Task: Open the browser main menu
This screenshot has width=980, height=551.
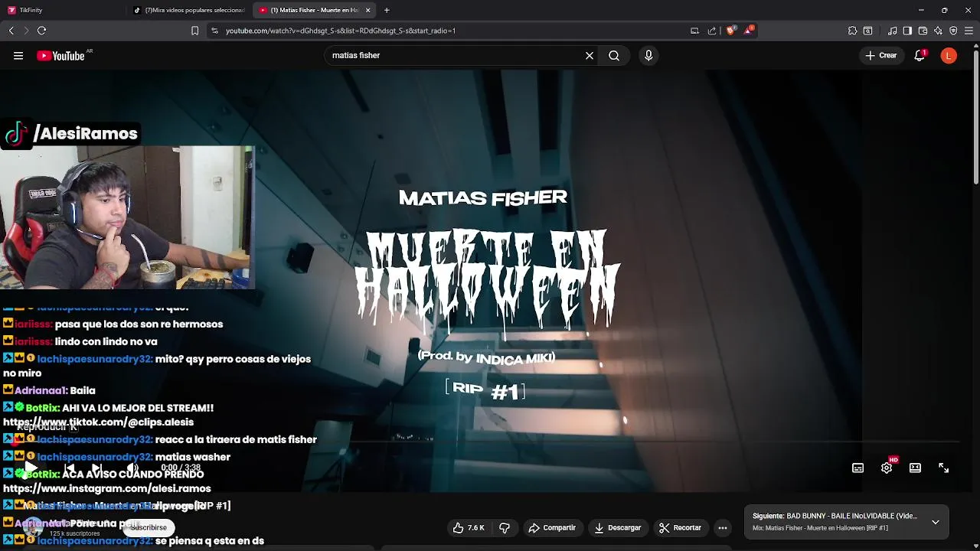Action: (x=969, y=31)
